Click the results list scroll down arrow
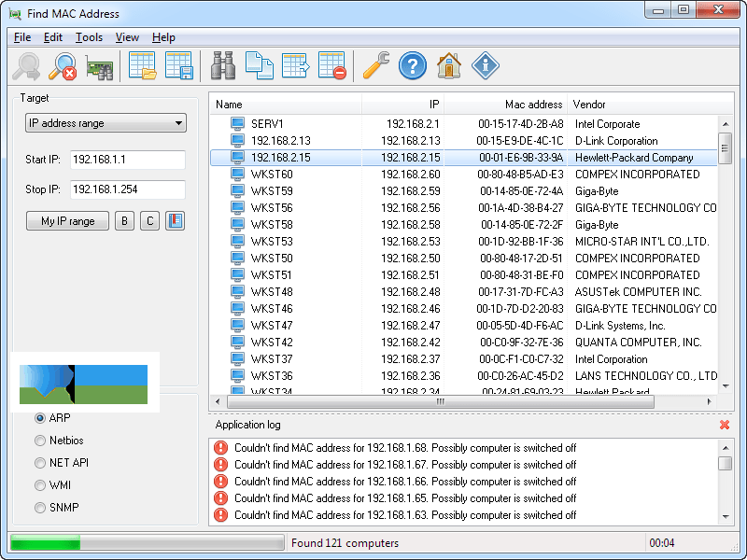 726,385
